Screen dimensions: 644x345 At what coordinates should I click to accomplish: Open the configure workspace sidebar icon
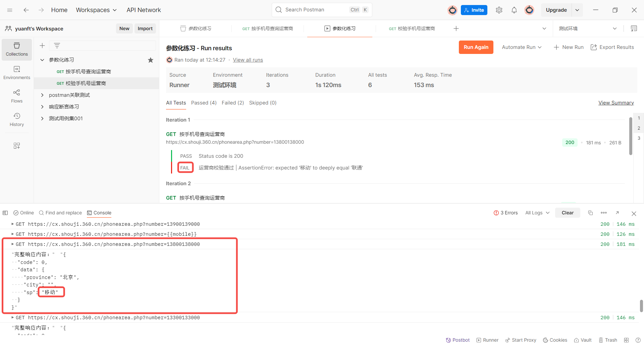(x=17, y=146)
